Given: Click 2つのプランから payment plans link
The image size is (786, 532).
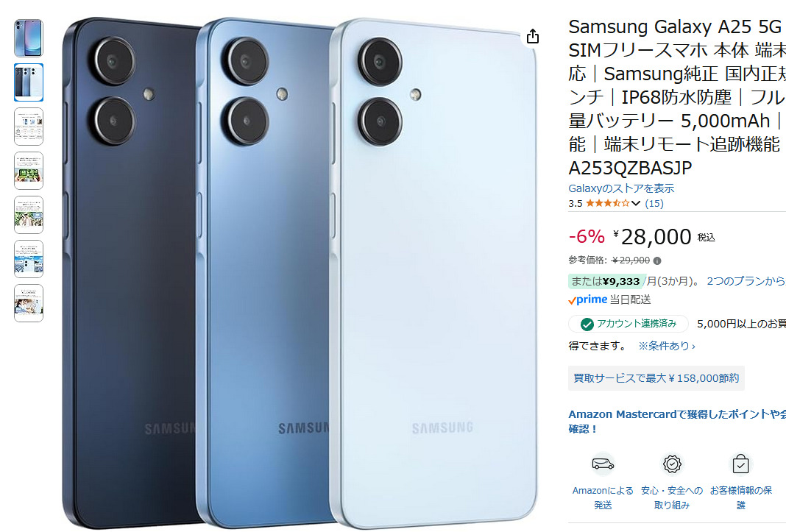Looking at the screenshot, I should point(746,281).
